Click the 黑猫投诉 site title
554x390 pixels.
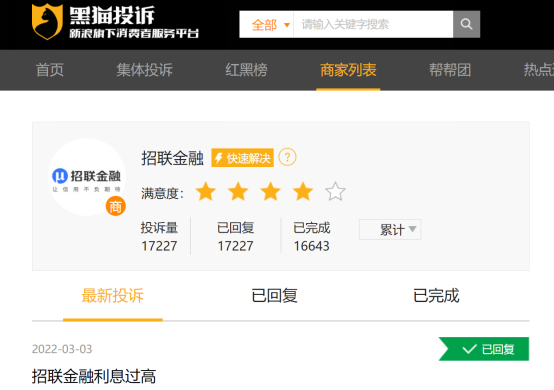(x=112, y=15)
